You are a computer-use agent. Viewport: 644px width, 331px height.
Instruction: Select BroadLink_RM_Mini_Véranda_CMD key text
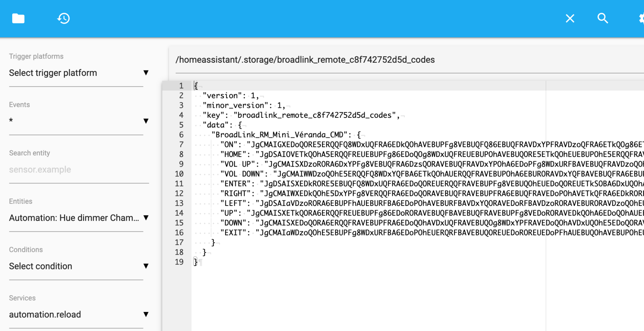point(279,135)
